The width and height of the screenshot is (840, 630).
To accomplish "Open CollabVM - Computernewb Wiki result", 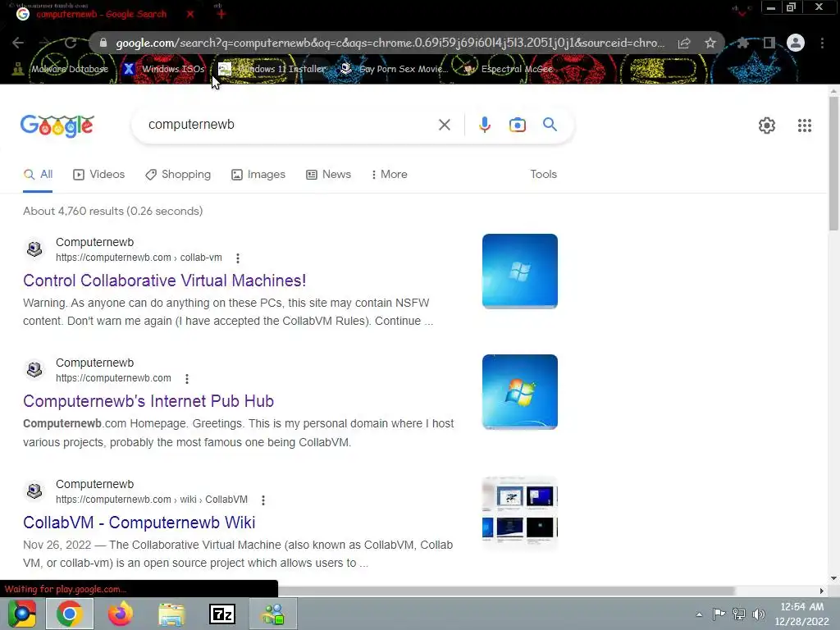I will tap(139, 523).
